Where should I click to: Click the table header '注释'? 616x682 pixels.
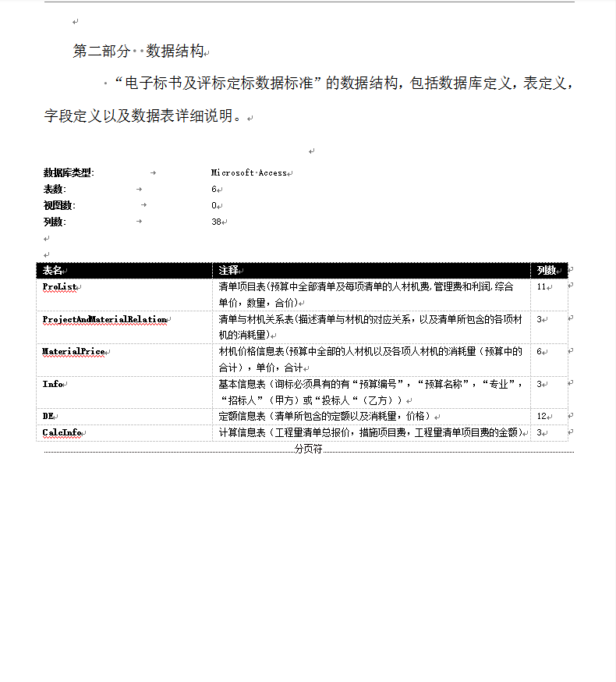tap(228, 271)
